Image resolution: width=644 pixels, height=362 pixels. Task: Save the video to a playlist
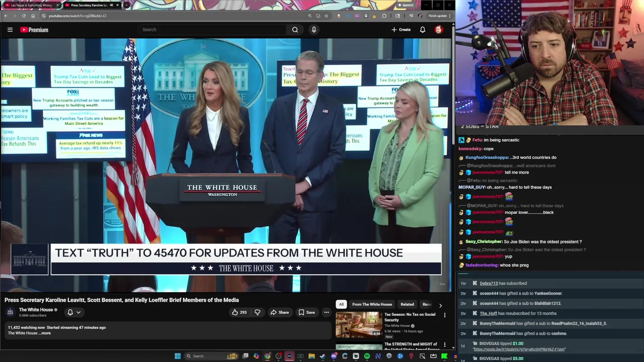(306, 312)
